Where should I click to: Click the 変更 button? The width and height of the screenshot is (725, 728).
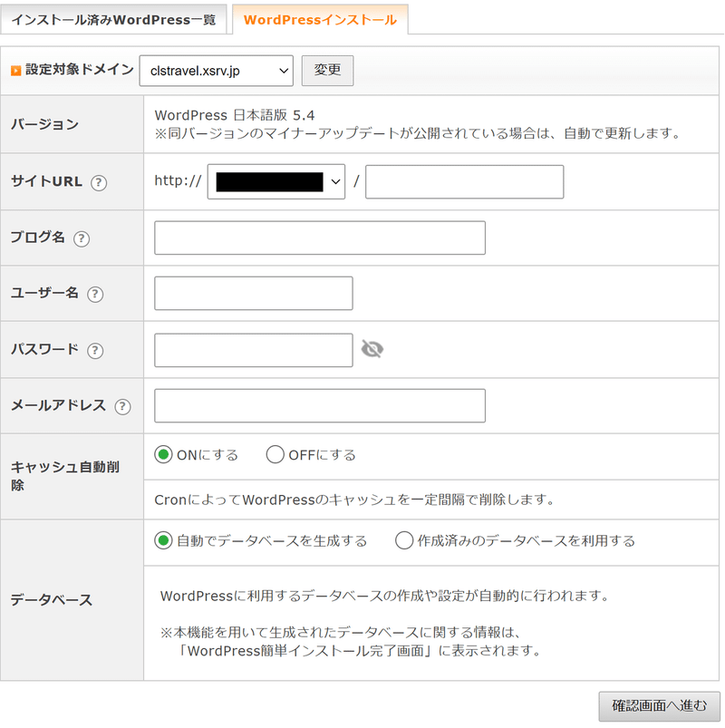(x=328, y=71)
